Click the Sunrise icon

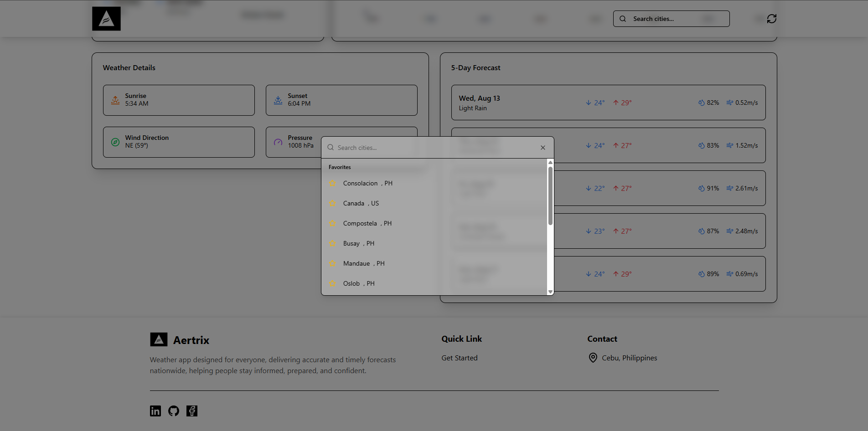point(115,100)
